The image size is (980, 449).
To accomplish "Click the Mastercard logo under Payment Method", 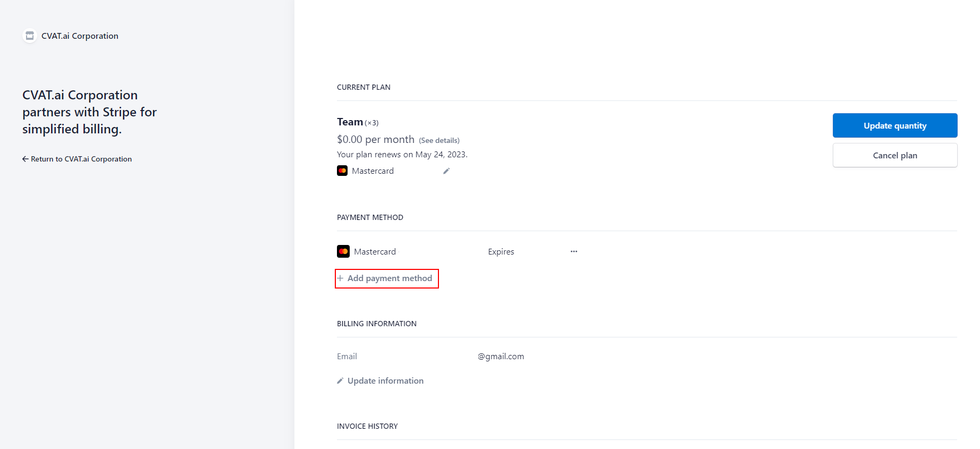I will 343,251.
